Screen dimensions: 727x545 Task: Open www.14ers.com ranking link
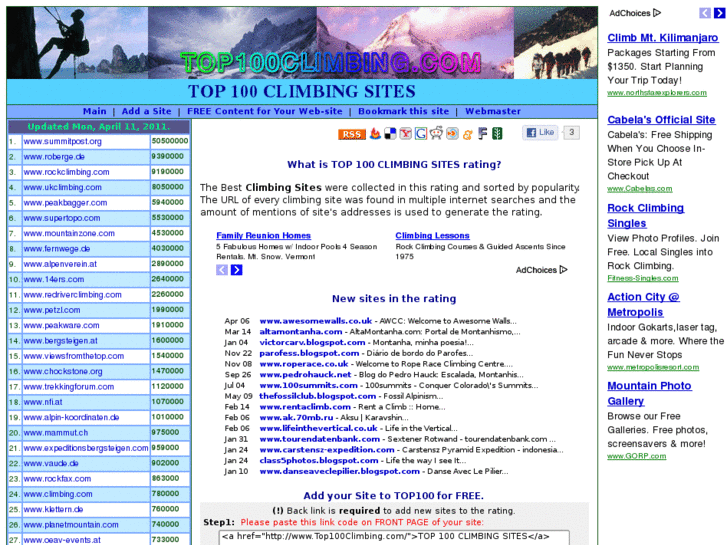point(54,279)
